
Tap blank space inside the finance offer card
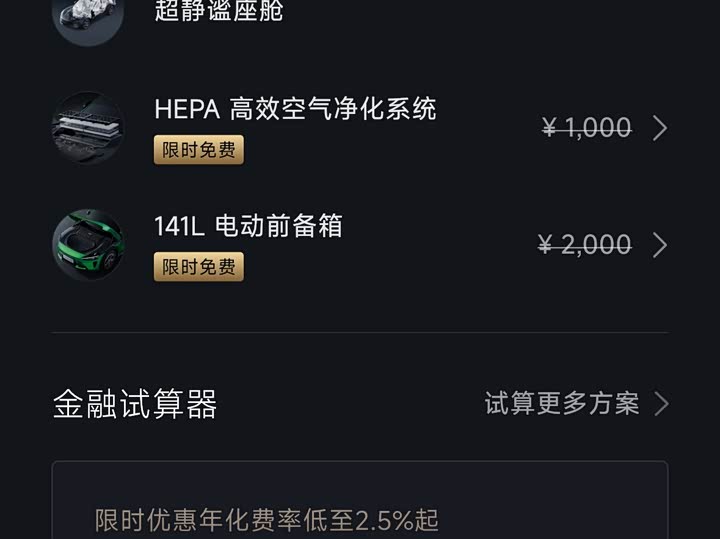point(560,495)
